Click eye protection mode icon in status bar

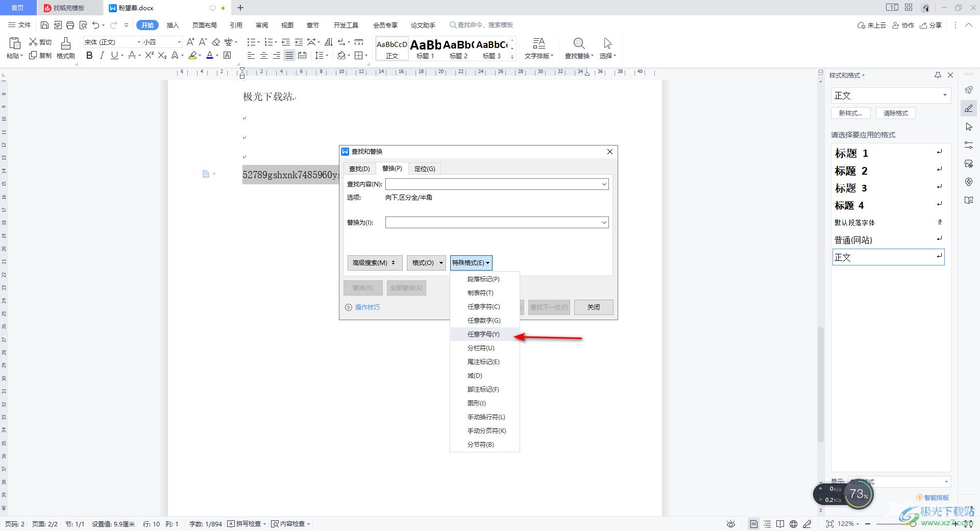click(x=731, y=524)
